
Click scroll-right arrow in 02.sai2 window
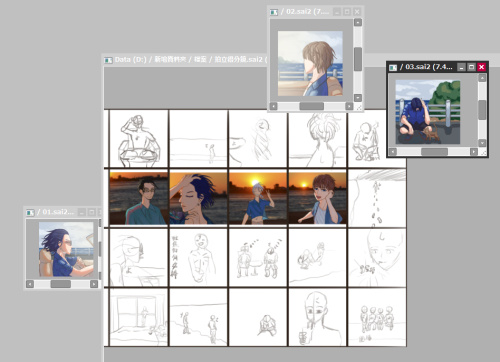[349, 106]
